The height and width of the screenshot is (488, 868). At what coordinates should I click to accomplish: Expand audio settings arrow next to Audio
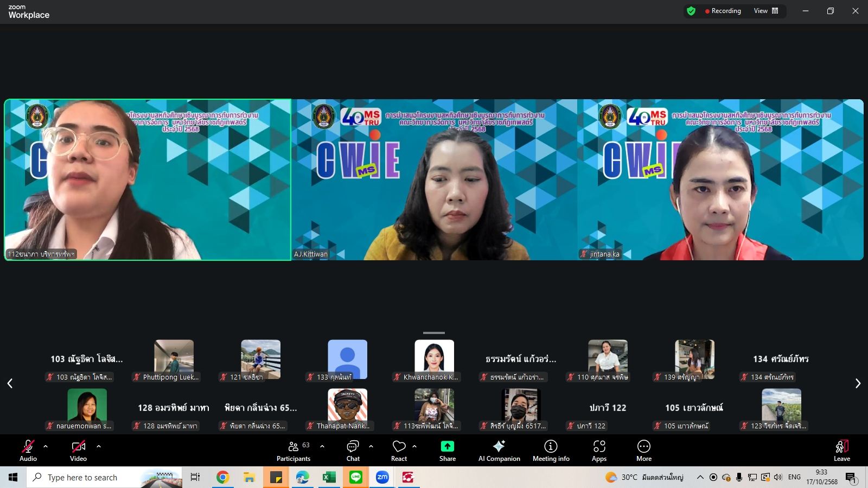pos(46,446)
